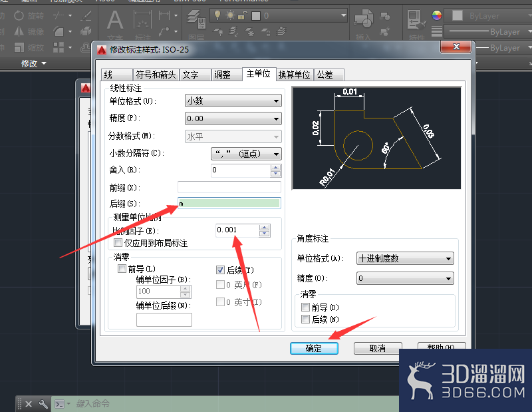Select the Trim tool icon
532x412 pixels.
point(59,15)
